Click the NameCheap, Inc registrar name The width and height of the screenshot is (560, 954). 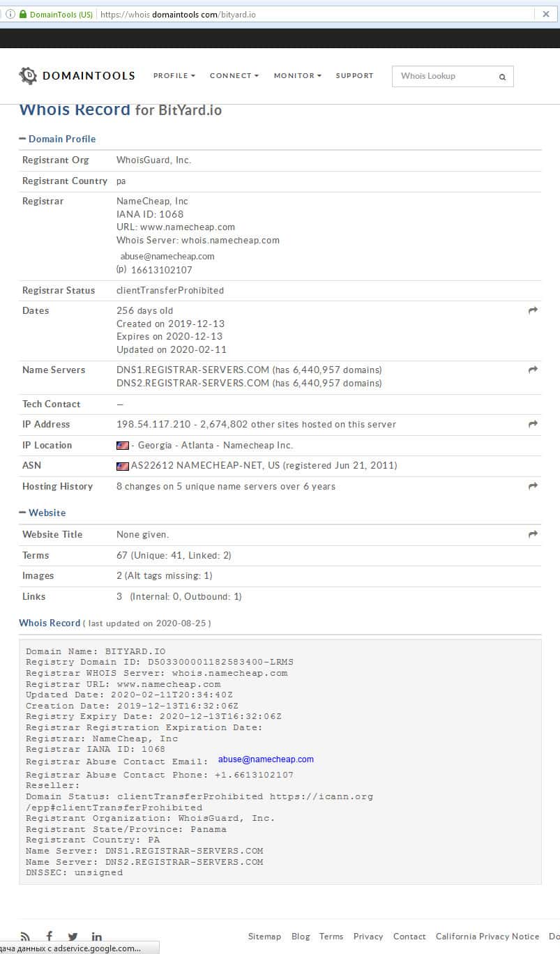tap(152, 201)
